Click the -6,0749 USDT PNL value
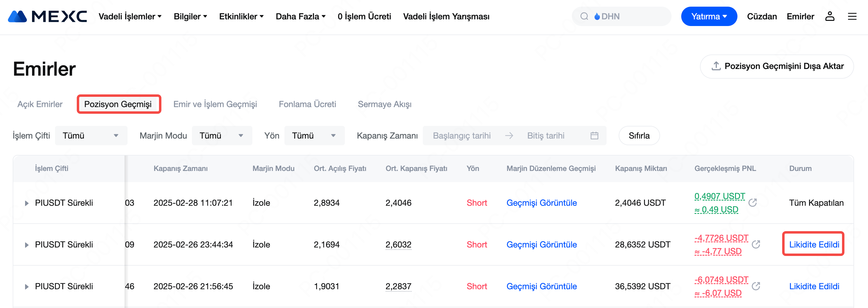Image resolution: width=868 pixels, height=308 pixels. pos(721,280)
